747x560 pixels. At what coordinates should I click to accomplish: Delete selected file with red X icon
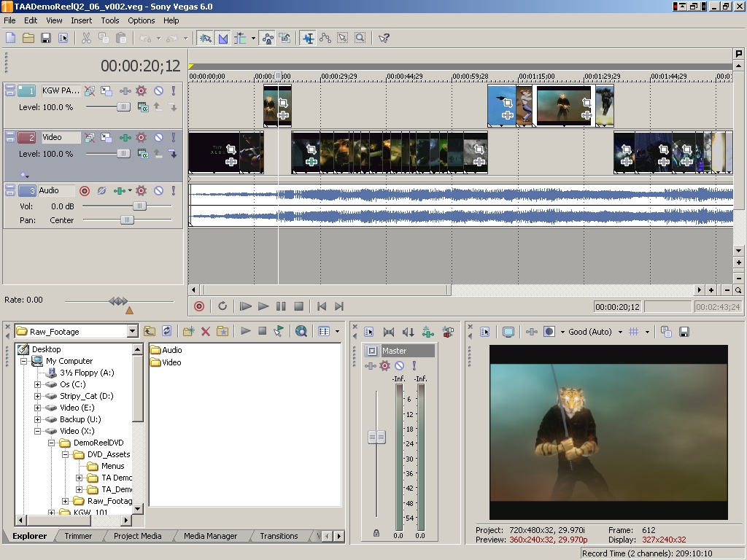(x=206, y=331)
